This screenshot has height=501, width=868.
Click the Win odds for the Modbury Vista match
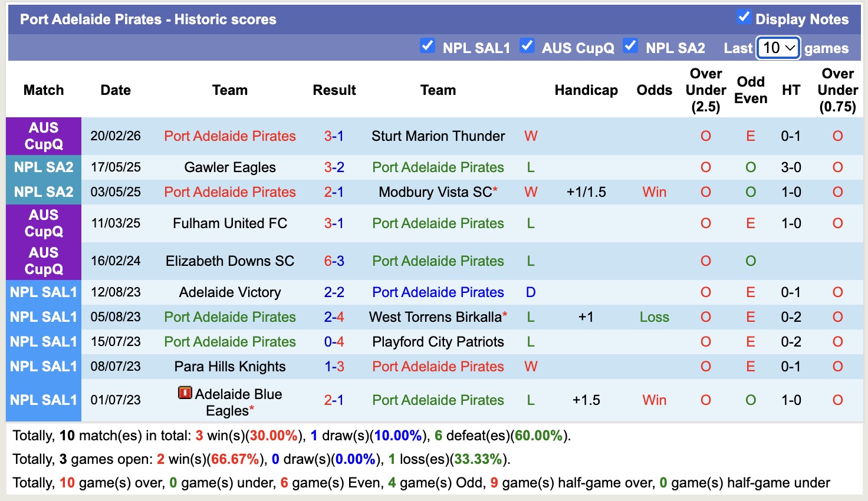pyautogui.click(x=654, y=192)
